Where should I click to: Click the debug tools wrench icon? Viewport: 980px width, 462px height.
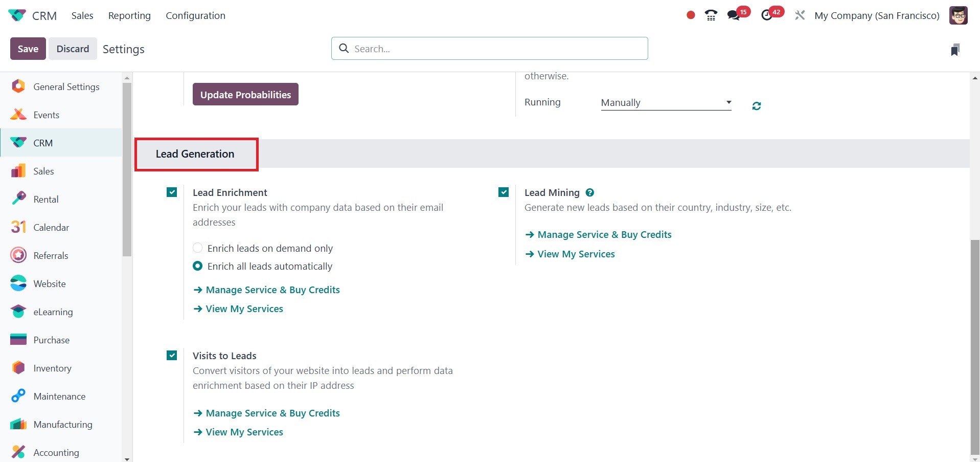pos(800,15)
